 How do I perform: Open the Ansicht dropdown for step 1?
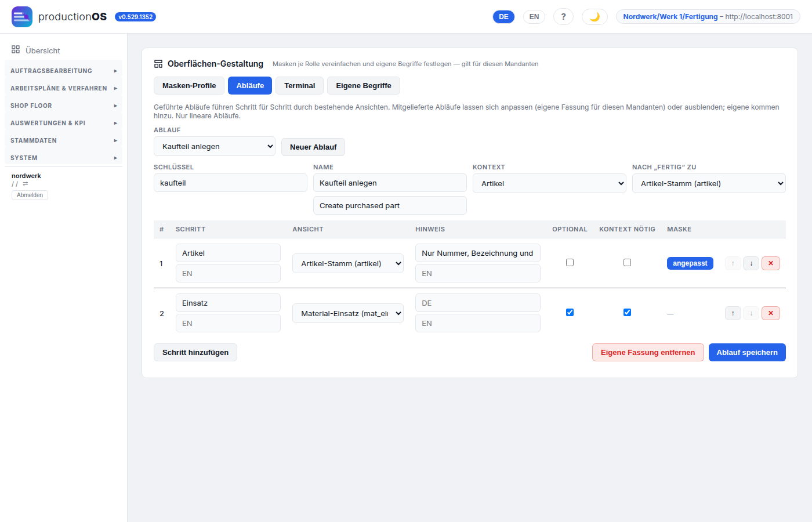(x=348, y=263)
